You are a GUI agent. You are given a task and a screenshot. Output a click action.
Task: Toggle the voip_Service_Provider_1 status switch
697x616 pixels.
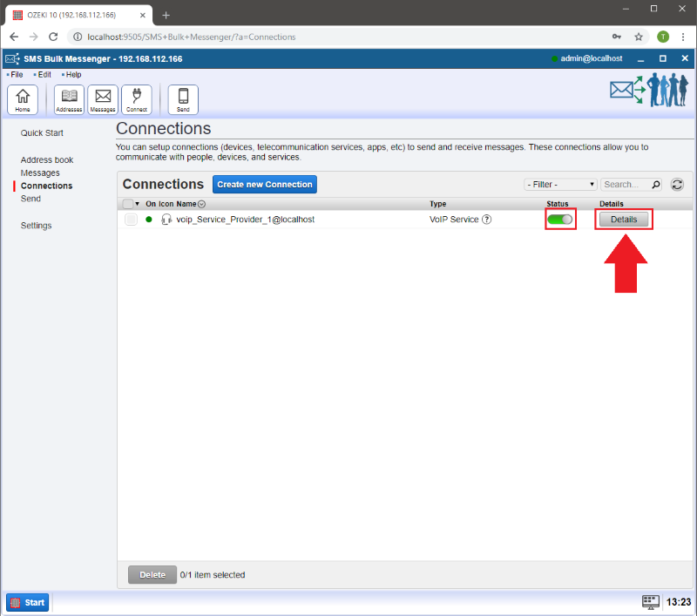click(560, 220)
